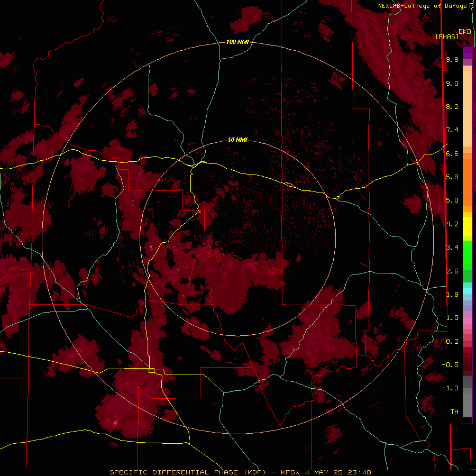Click the 5.0 value on the color scale
Screen dimensions: 476x476
coord(452,200)
